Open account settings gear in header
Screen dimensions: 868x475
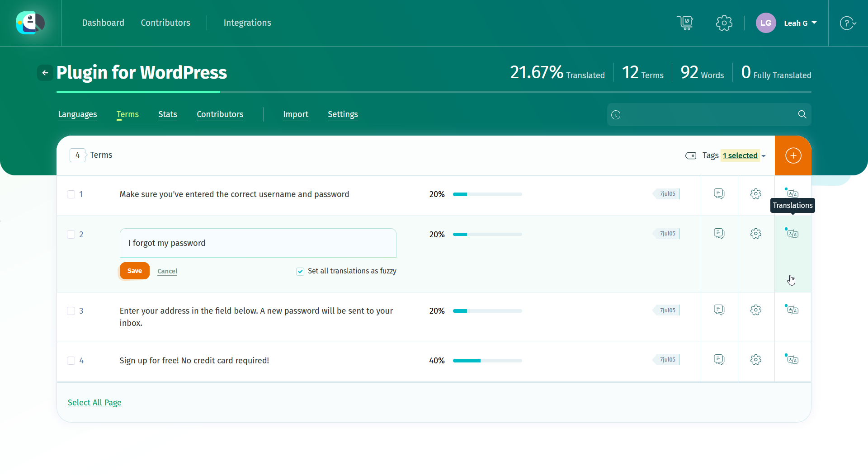(724, 23)
